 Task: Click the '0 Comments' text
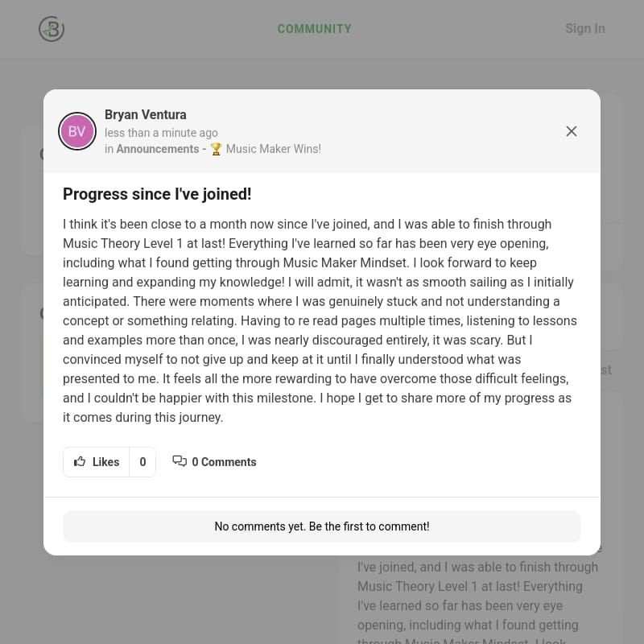coord(224,462)
